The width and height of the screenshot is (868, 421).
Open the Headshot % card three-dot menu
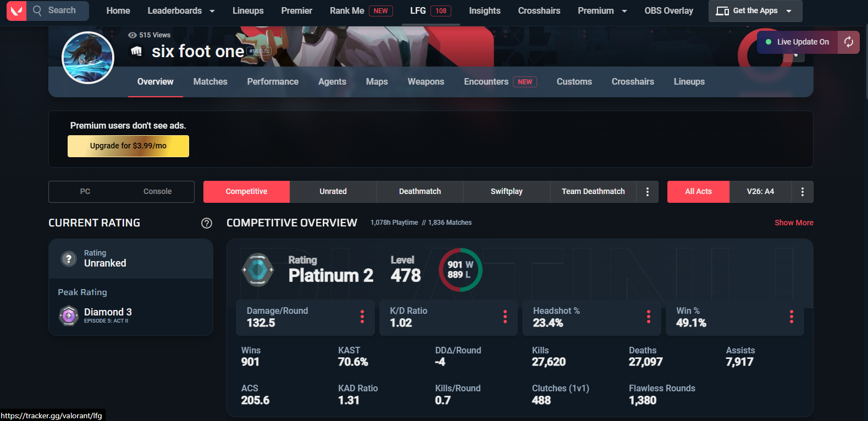pos(649,317)
